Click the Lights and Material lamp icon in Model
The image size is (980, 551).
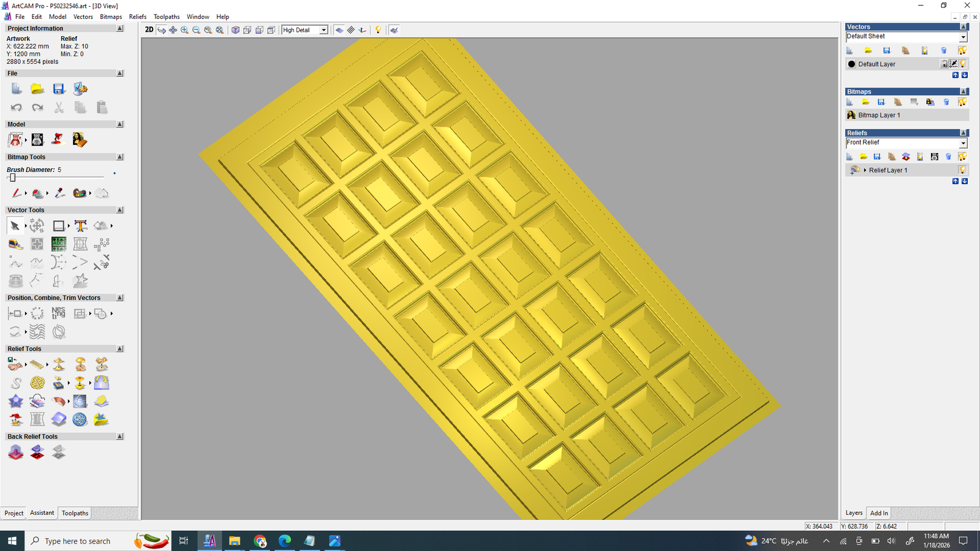[58, 140]
